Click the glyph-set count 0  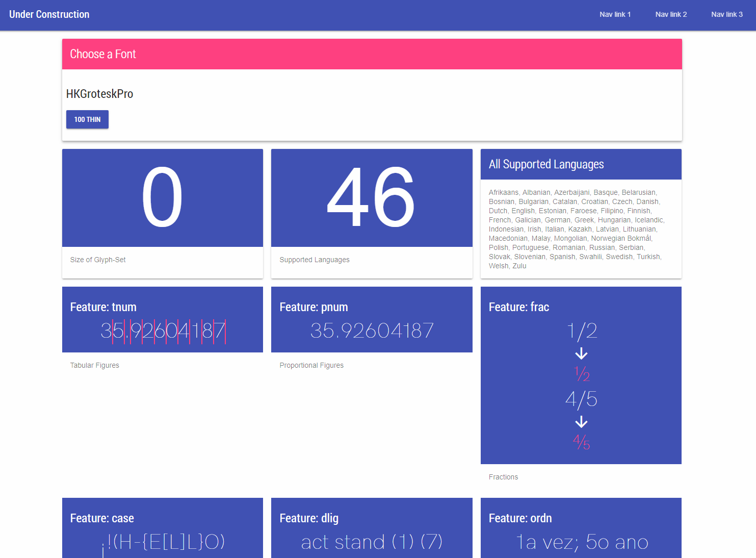pos(162,198)
